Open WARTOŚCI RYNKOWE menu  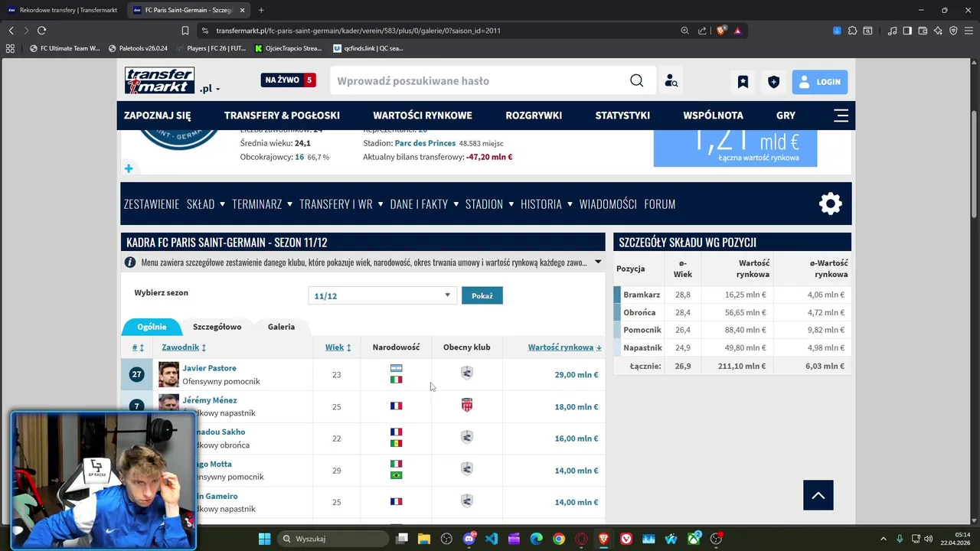pos(423,116)
